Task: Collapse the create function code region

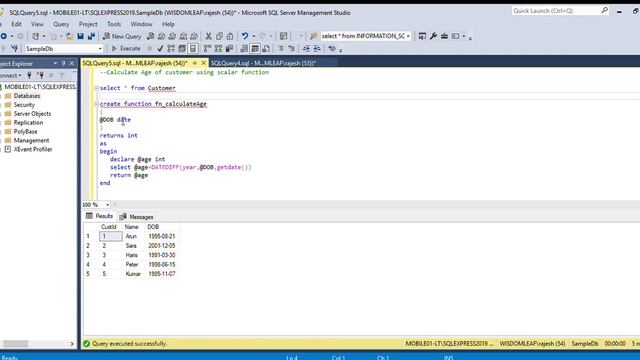Action: (x=97, y=104)
